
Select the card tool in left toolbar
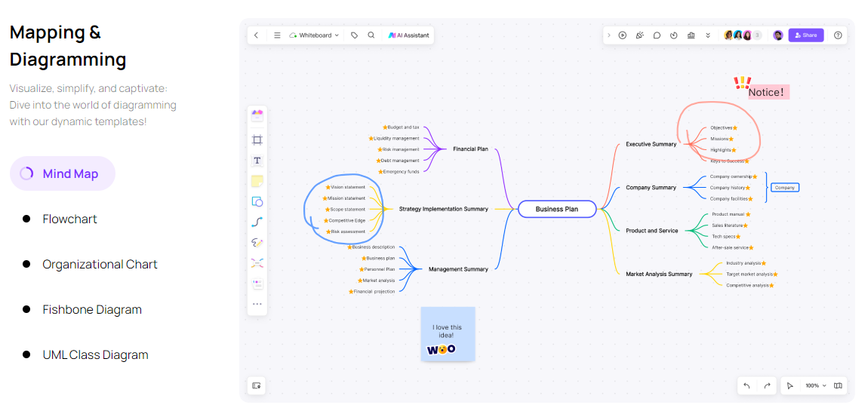(257, 284)
